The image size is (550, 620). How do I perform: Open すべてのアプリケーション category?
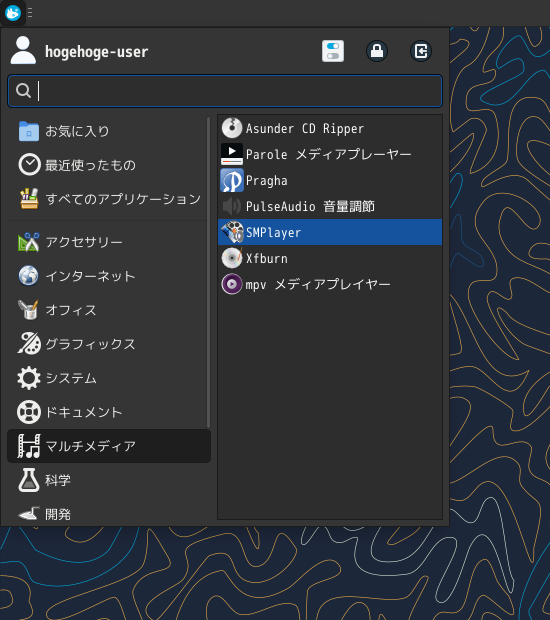click(x=107, y=199)
